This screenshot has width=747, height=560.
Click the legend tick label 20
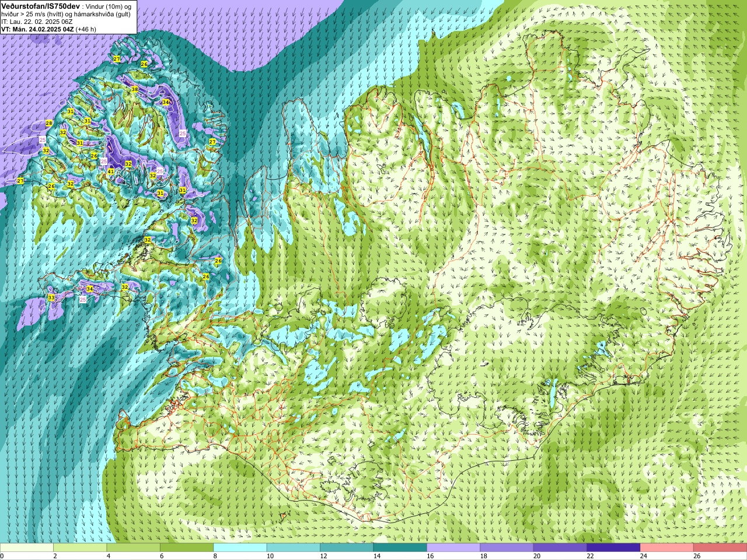[x=537, y=556]
